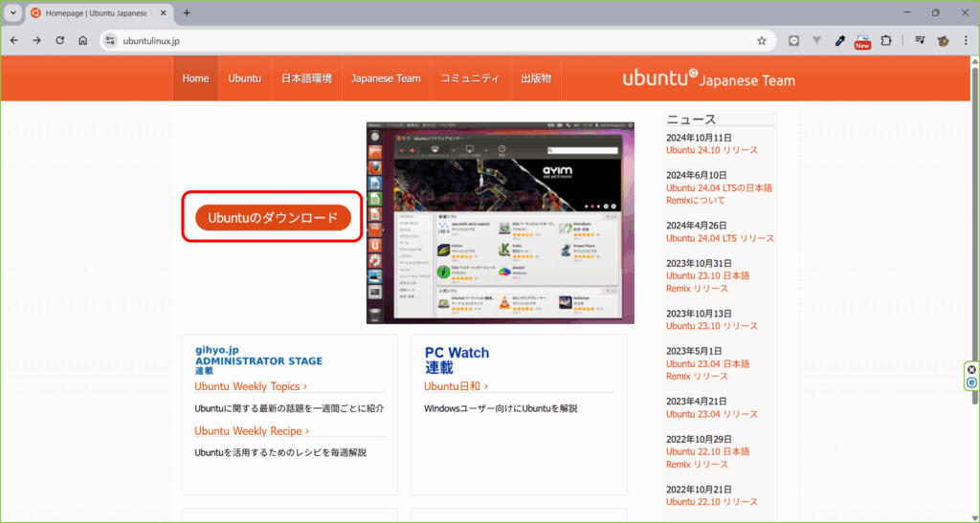
Task: Expand the tab search dropdown arrow
Action: pos(12,12)
